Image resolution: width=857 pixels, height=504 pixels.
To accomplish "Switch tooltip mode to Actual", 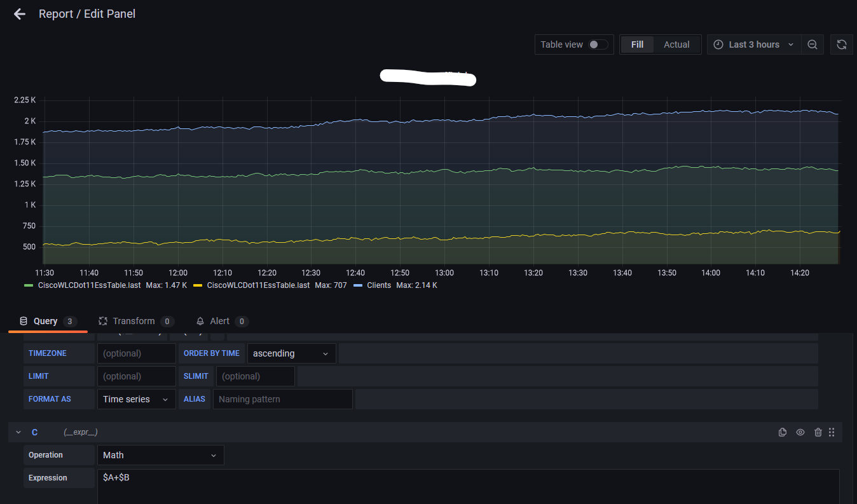I will (676, 44).
